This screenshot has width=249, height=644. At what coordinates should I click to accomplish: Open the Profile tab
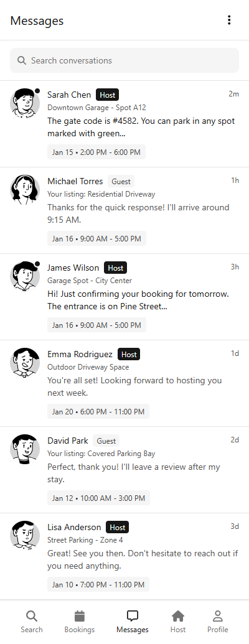[217, 622]
